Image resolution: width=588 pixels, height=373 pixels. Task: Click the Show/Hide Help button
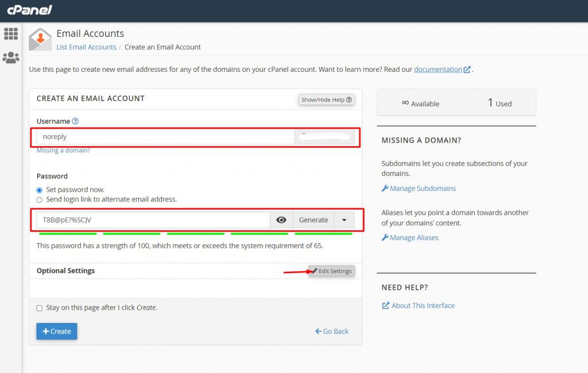326,99
